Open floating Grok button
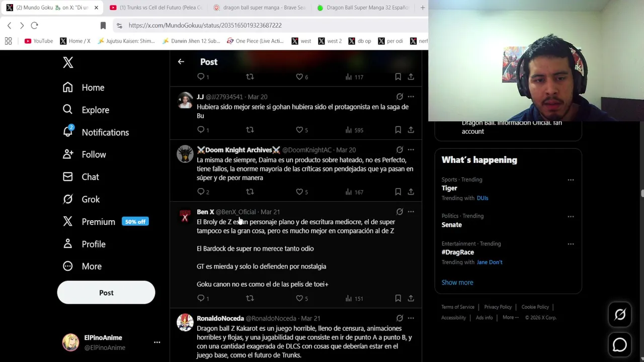The width and height of the screenshot is (644, 362). click(x=620, y=315)
